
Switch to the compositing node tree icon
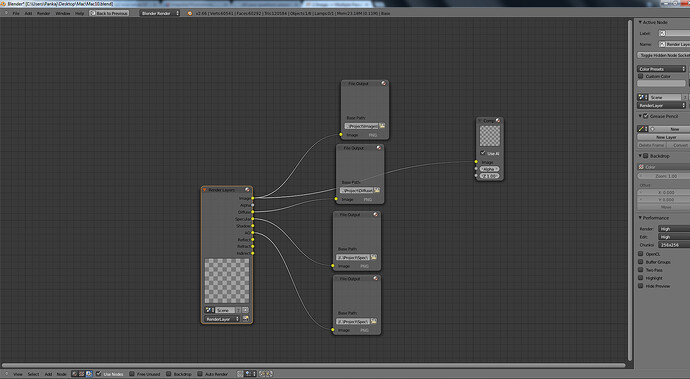88,374
